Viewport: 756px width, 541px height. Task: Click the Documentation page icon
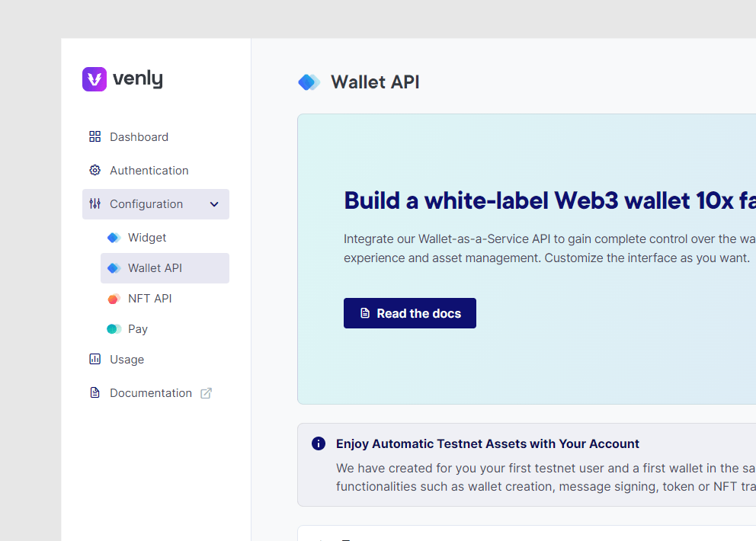click(94, 392)
